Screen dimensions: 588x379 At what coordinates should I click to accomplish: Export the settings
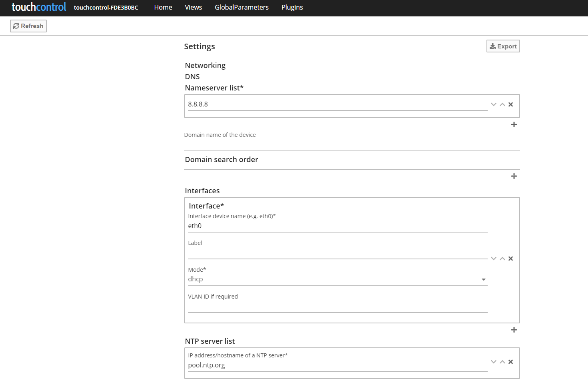pos(503,46)
